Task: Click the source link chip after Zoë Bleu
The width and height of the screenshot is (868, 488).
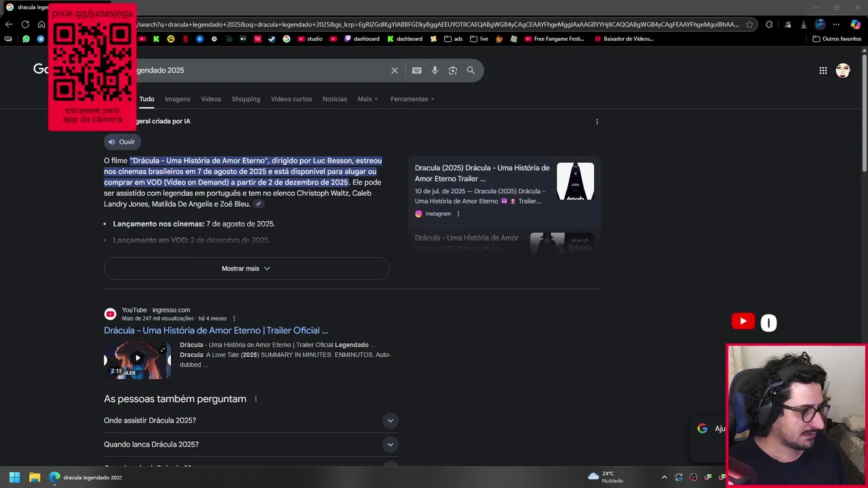Action: 258,204
